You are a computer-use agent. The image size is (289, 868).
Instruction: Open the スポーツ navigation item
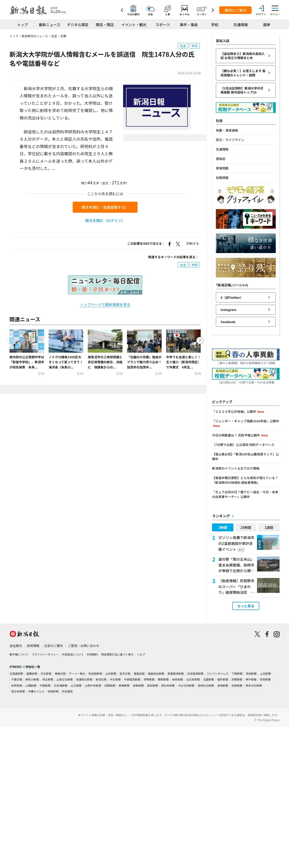point(163,25)
